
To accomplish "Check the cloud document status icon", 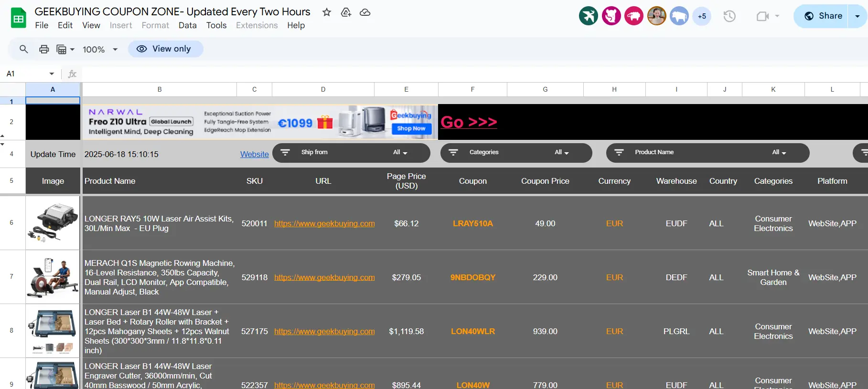I will pos(365,12).
